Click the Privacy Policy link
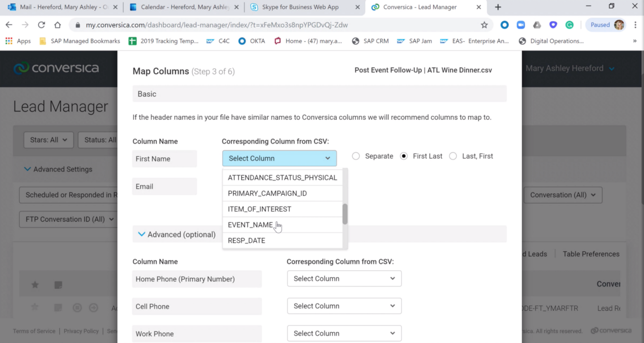Viewport: 644px width, 343px height. [x=81, y=331]
